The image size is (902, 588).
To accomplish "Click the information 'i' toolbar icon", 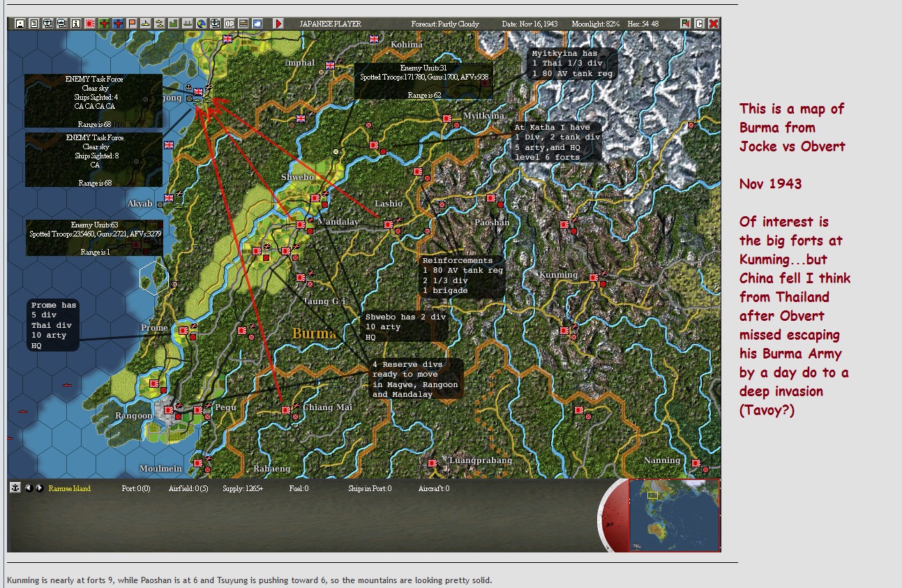I will point(75,24).
